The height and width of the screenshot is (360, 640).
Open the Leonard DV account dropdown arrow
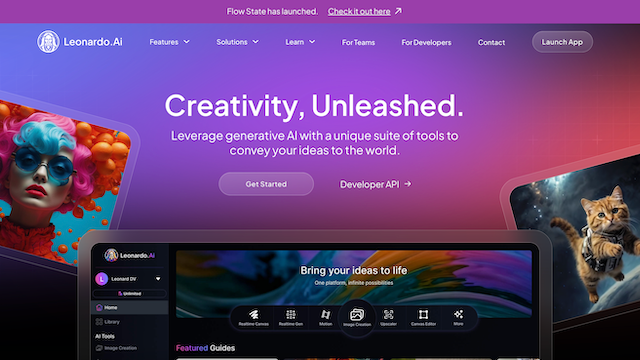click(x=158, y=279)
